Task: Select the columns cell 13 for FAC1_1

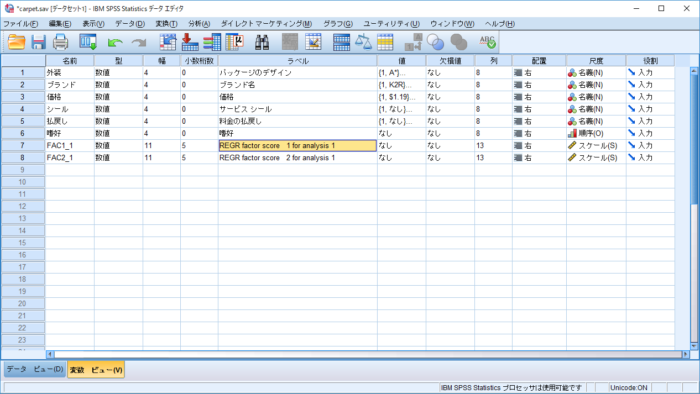Action: (493, 145)
